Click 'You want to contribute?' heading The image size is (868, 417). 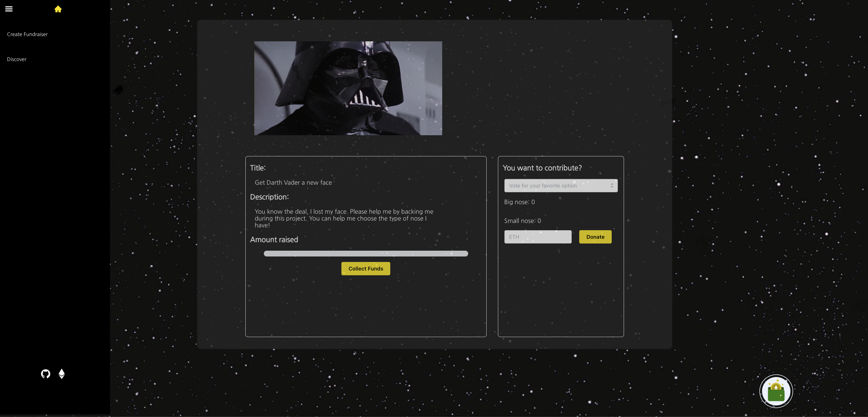[542, 168]
